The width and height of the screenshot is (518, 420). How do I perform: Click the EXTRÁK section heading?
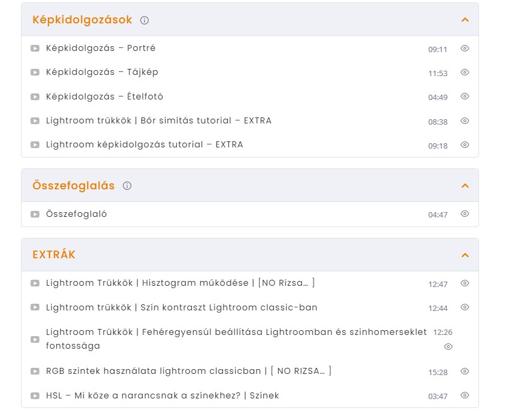(54, 255)
